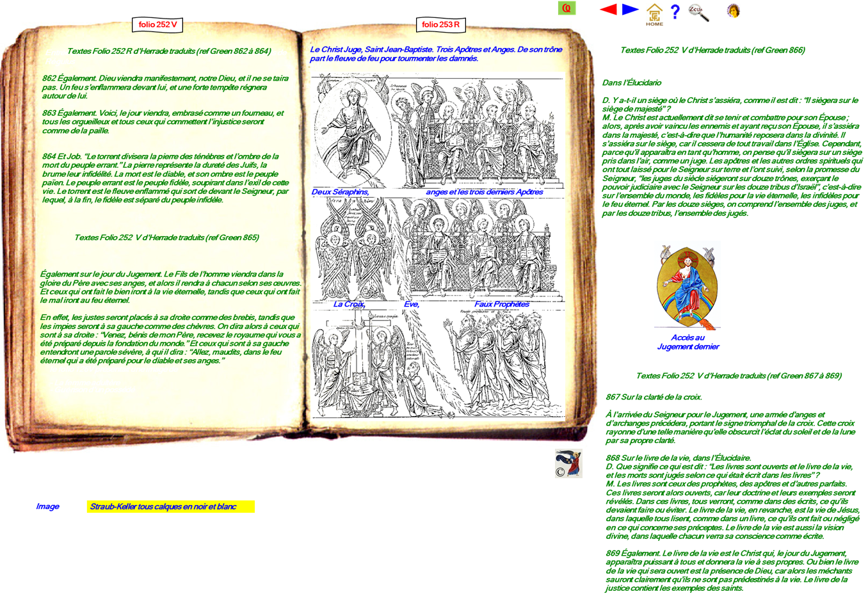Click the paragraph starting '864 Et Job'
This screenshot has width=868, height=603.
[x=165, y=178]
